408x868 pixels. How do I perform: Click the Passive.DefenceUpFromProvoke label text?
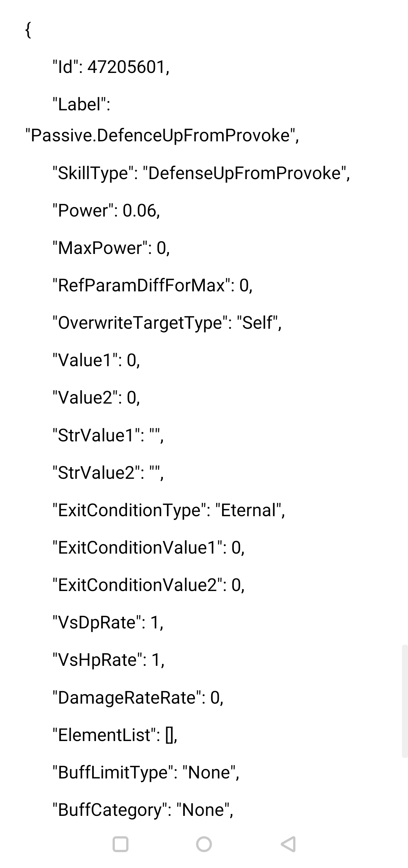[x=162, y=135]
